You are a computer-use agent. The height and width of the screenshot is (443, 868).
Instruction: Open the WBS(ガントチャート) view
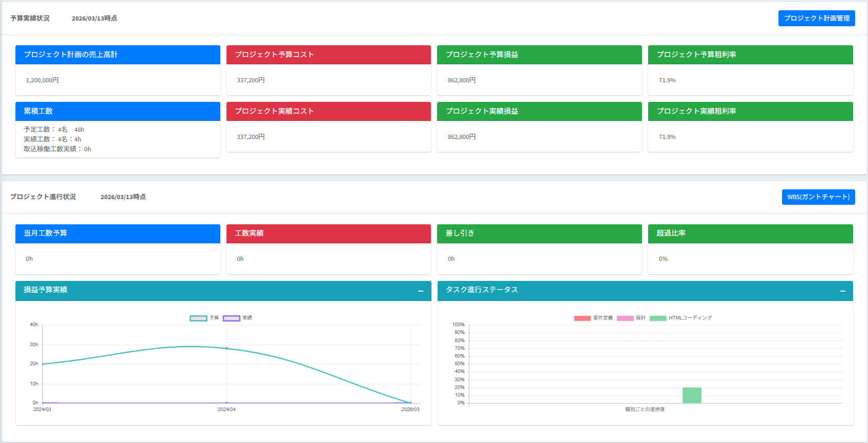[x=818, y=197]
